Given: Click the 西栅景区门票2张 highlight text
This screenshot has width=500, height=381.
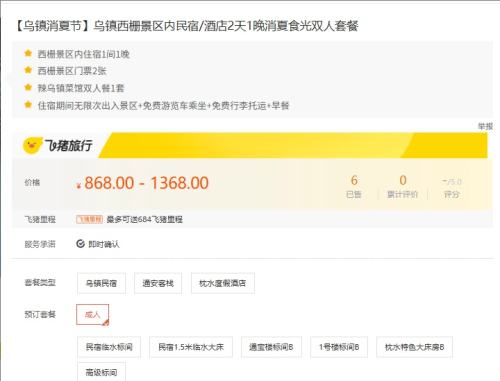Looking at the screenshot, I should 72,71.
